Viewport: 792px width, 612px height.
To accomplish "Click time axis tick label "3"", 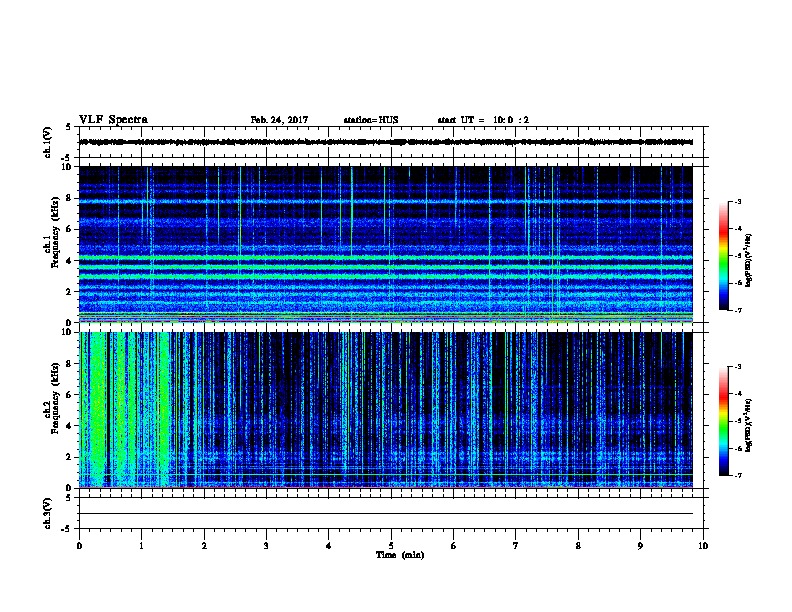I will [266, 546].
